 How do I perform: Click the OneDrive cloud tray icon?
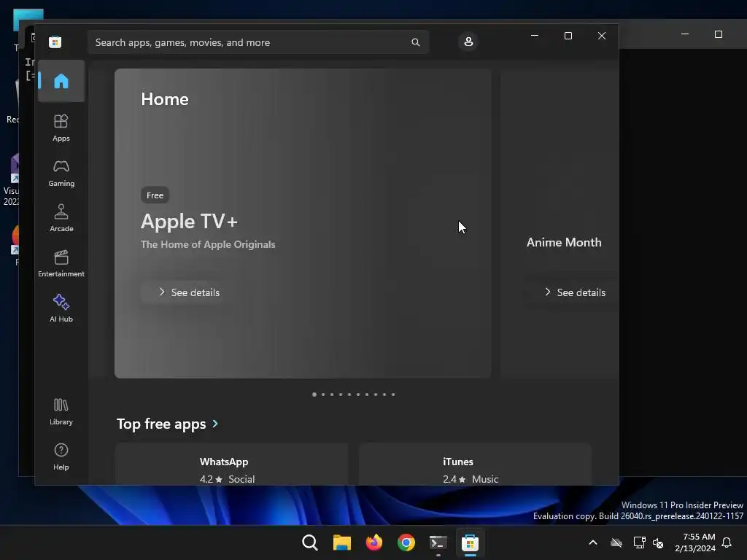(616, 542)
